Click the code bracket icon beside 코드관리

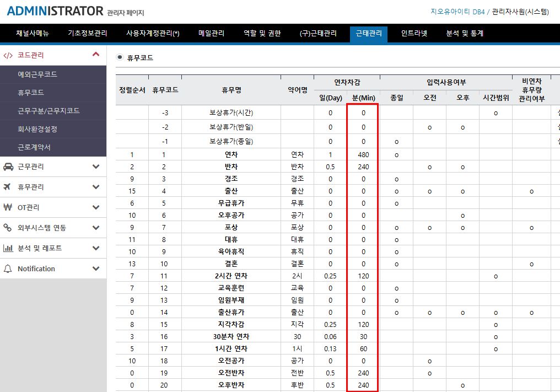(x=8, y=55)
